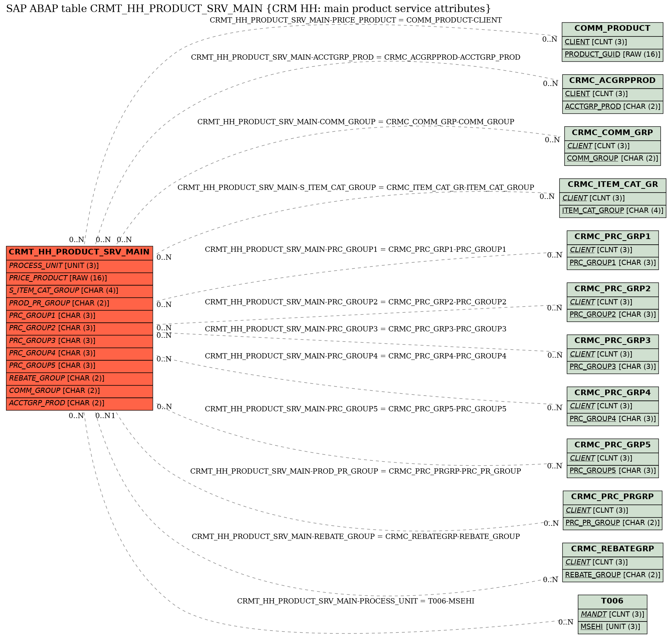Select the PROD_PR_GROUP [CHAR (2)] field row
Image resolution: width=672 pixels, height=638 pixels.
pos(80,304)
